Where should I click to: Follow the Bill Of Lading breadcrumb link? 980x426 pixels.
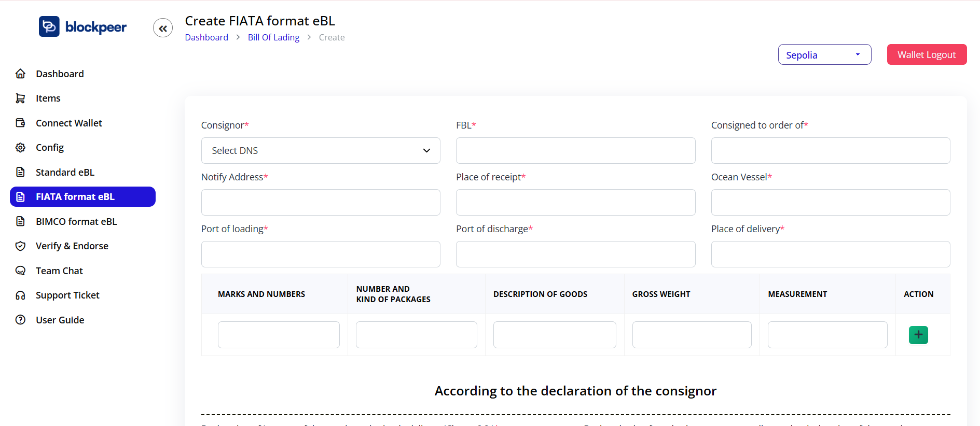273,37
